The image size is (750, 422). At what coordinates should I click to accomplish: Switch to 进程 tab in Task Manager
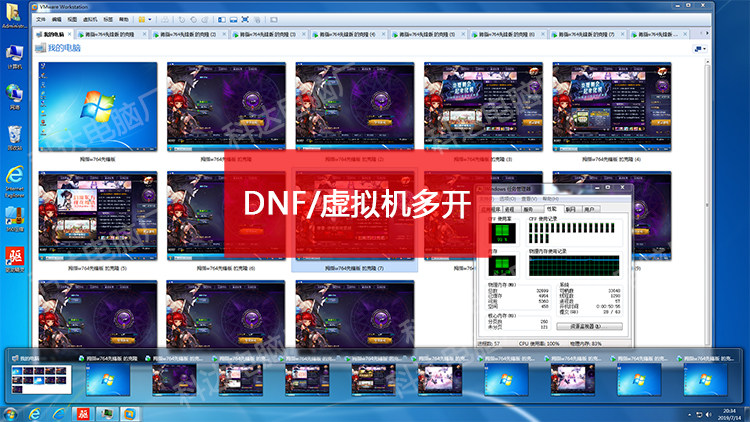point(510,210)
